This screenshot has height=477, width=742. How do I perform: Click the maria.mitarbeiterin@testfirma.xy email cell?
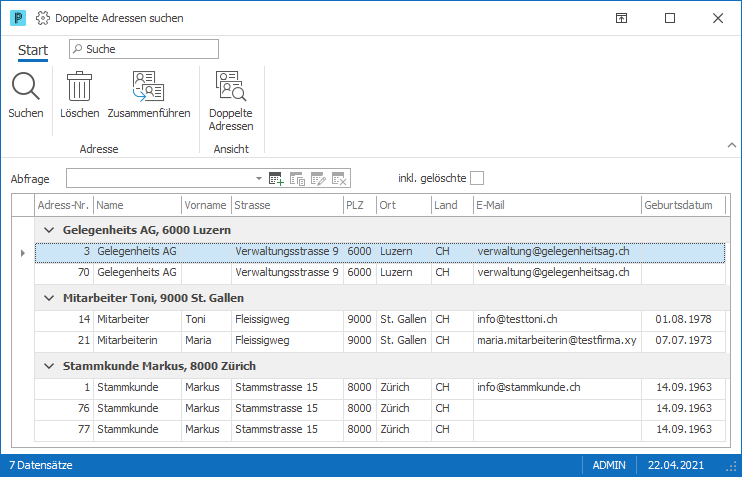557,340
